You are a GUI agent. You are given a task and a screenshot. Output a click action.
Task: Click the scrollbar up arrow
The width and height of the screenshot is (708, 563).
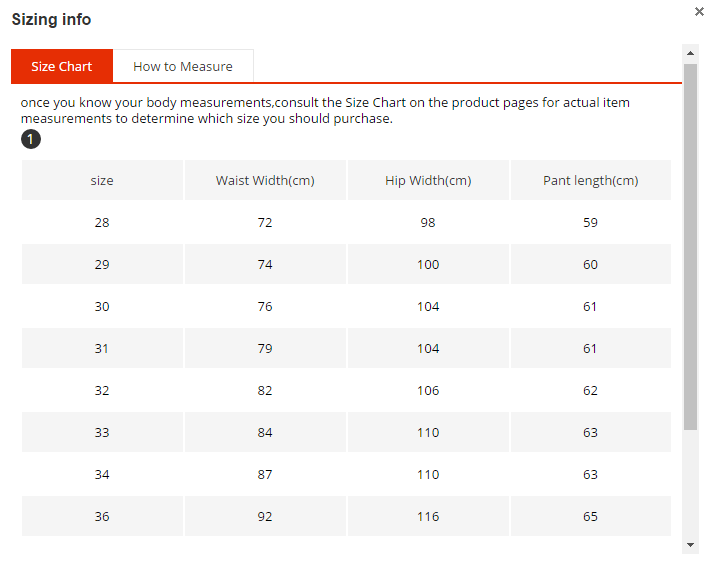690,53
